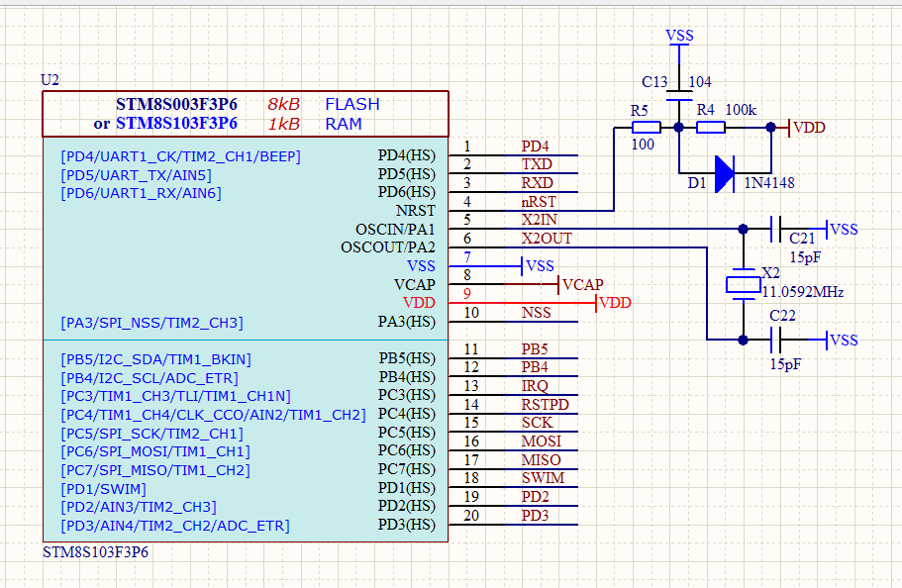Viewport: 902px width, 588px height.
Task: Click the junction dot above crystal X2
Action: (744, 229)
